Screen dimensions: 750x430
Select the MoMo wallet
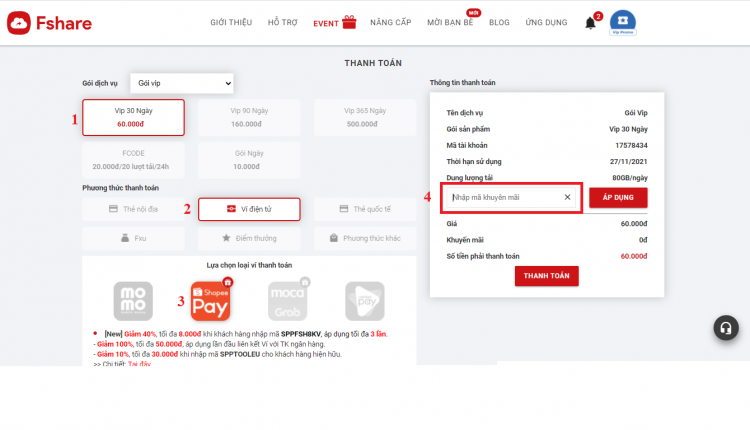(133, 301)
